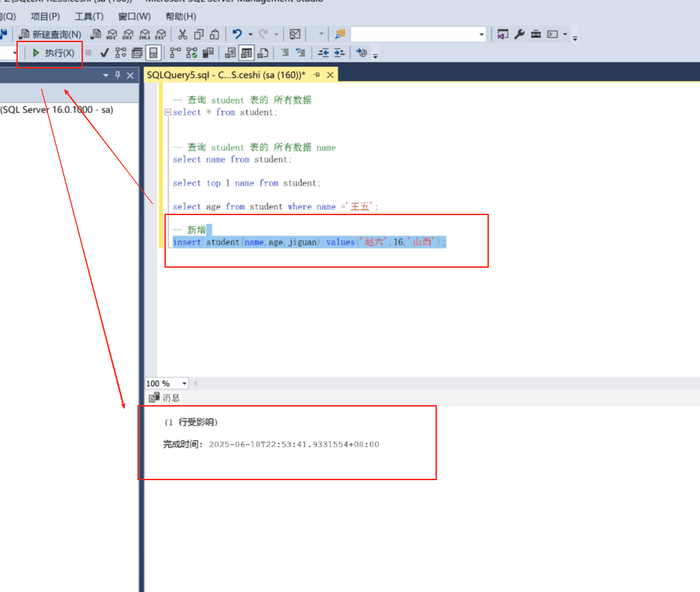
Task: Switch to the 消息 messages tab
Action: click(164, 398)
